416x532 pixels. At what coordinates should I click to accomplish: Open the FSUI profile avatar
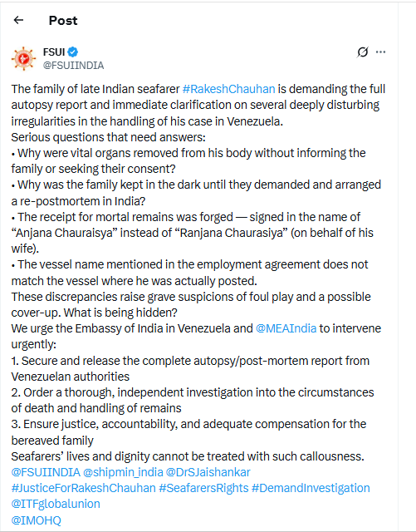[x=23, y=59]
